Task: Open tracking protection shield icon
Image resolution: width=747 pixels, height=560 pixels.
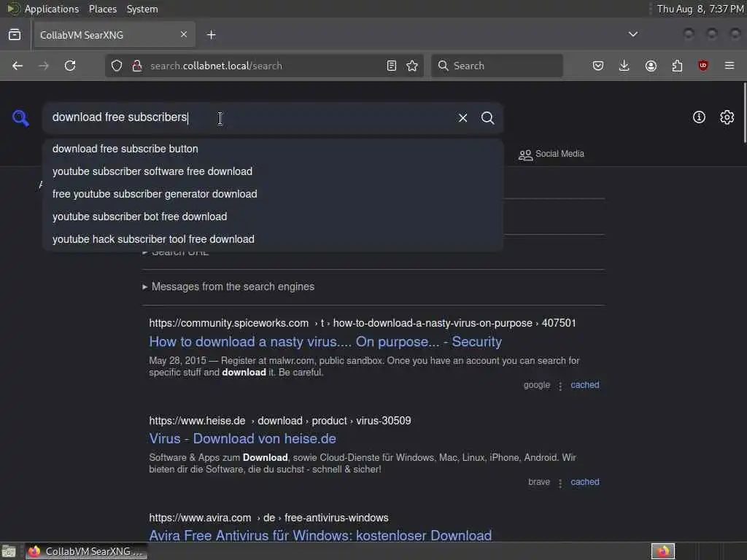Action: [x=117, y=66]
